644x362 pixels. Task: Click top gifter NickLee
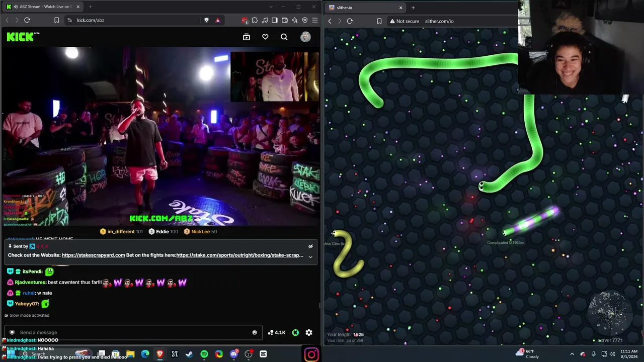coord(200,232)
